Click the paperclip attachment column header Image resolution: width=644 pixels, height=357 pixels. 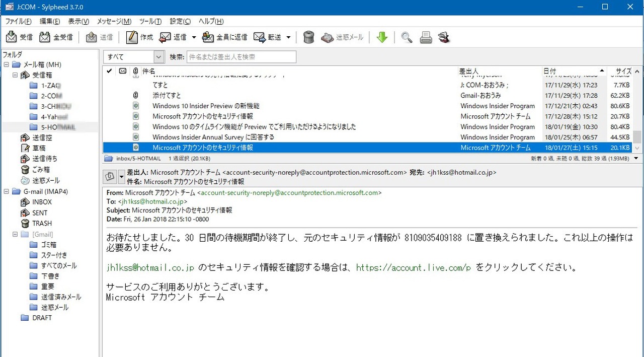tap(135, 71)
